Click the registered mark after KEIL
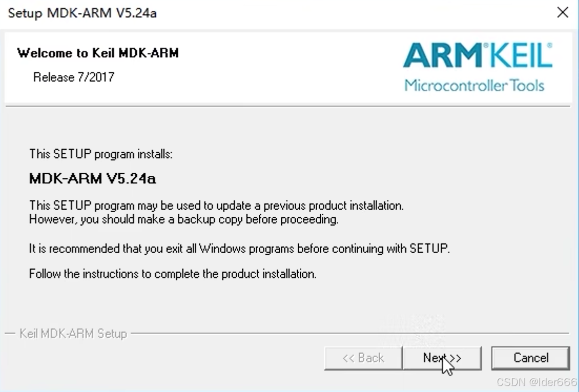 pyautogui.click(x=550, y=45)
